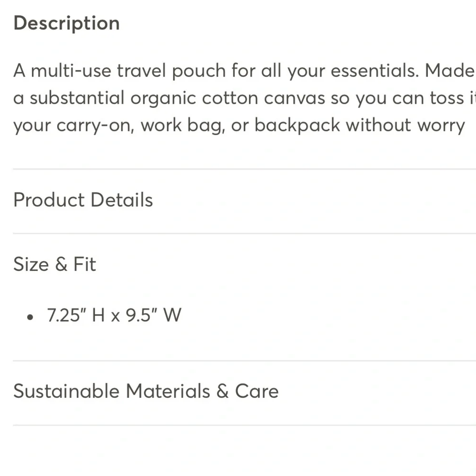
Task: Click the word "Fit" in the Size & Fit heading
Action: click(85, 264)
